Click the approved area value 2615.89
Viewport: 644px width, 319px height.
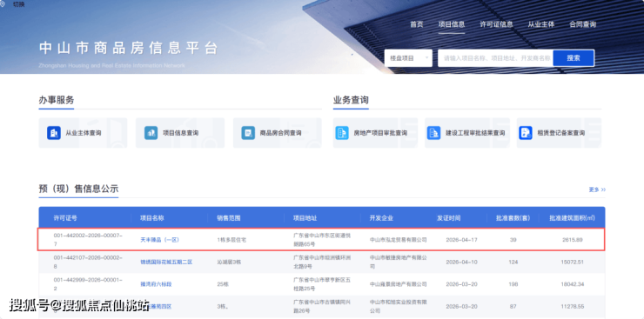click(573, 239)
